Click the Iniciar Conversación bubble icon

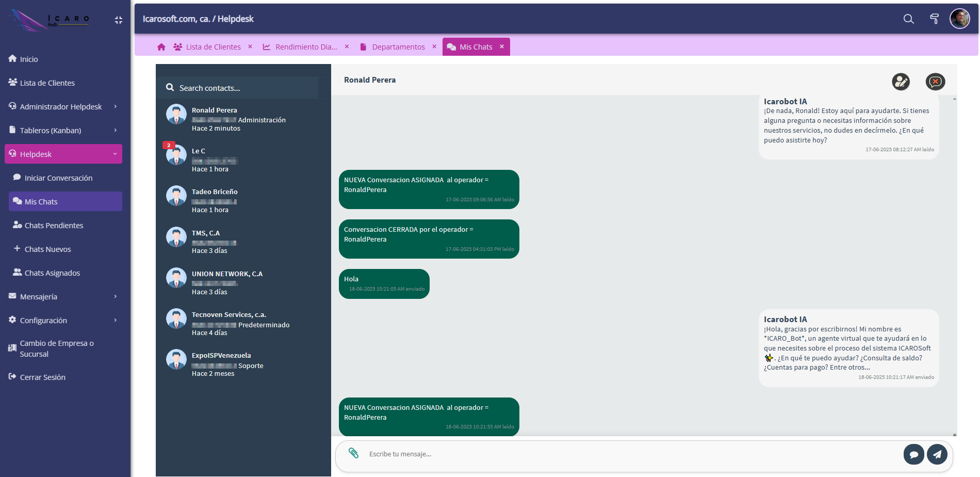click(x=17, y=177)
